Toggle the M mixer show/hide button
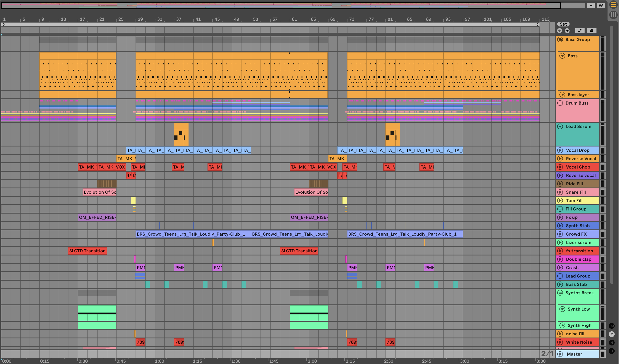 click(612, 343)
